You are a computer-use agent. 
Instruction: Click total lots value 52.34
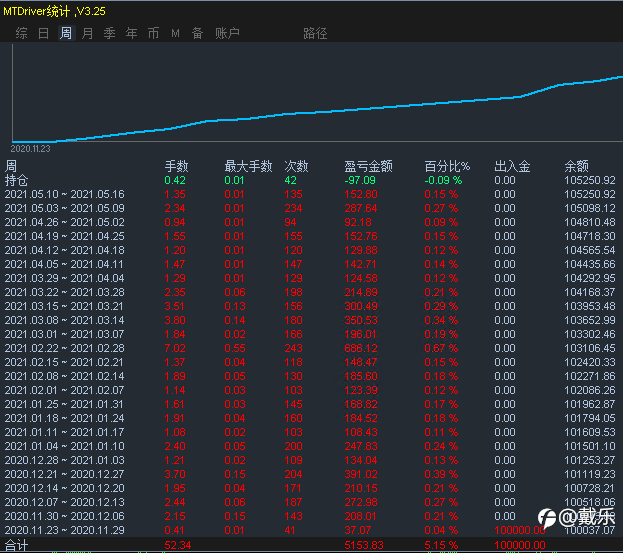click(178, 545)
